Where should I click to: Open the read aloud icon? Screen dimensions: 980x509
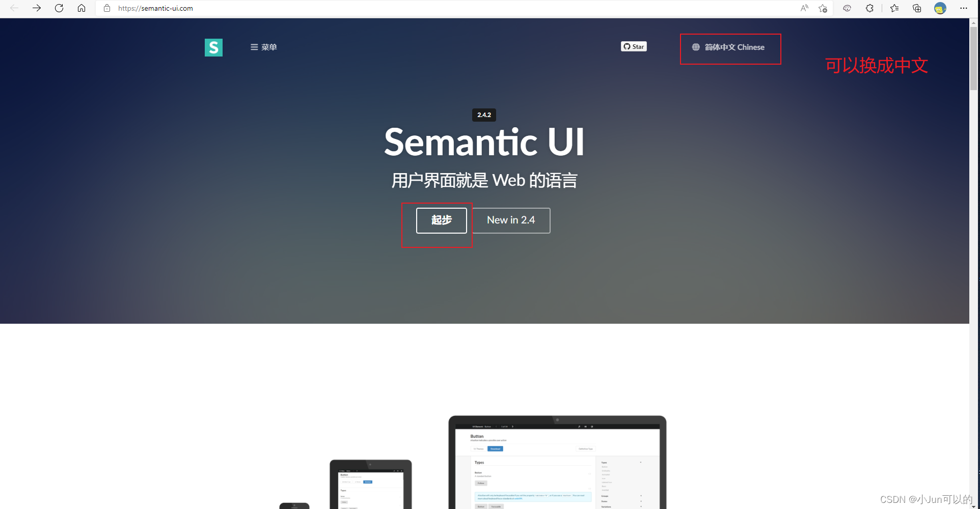[804, 8]
